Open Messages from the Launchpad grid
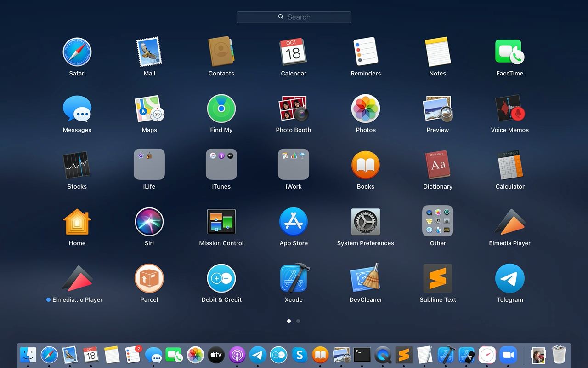The width and height of the screenshot is (588, 368). 77,109
